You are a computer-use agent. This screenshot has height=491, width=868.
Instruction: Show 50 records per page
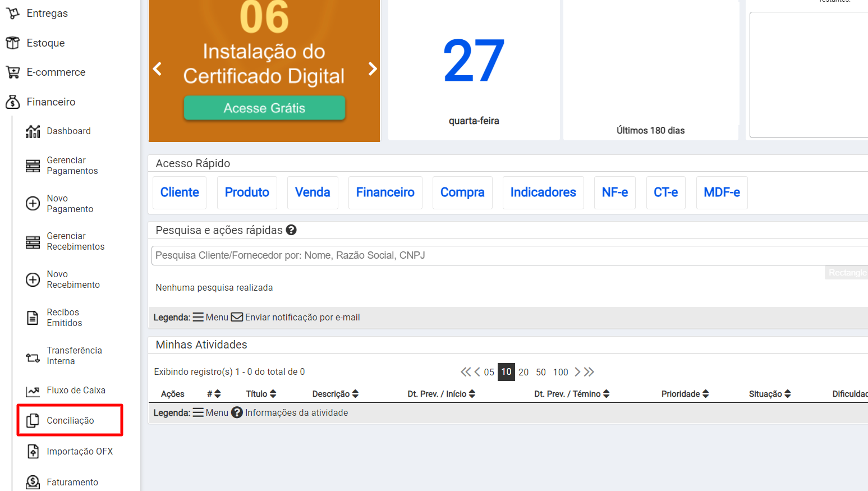pos(541,372)
